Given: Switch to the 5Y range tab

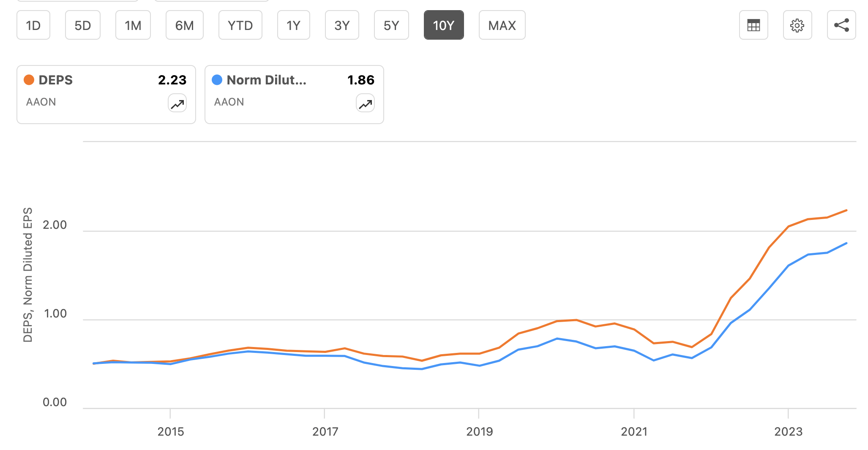Looking at the screenshot, I should coord(391,25).
